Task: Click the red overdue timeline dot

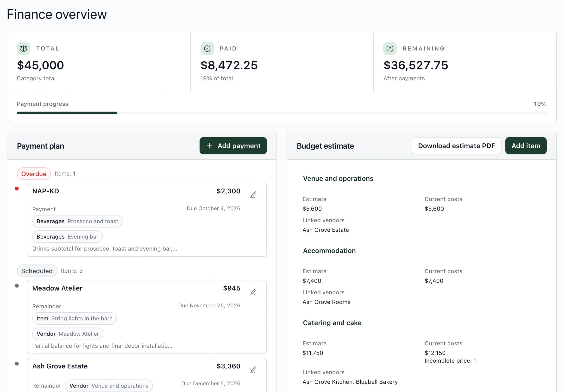Action: pos(17,189)
